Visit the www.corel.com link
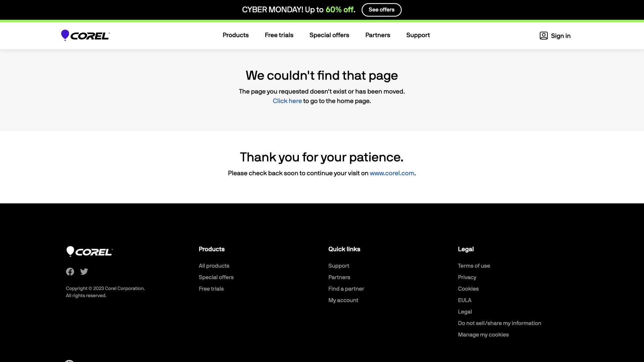 tap(392, 173)
